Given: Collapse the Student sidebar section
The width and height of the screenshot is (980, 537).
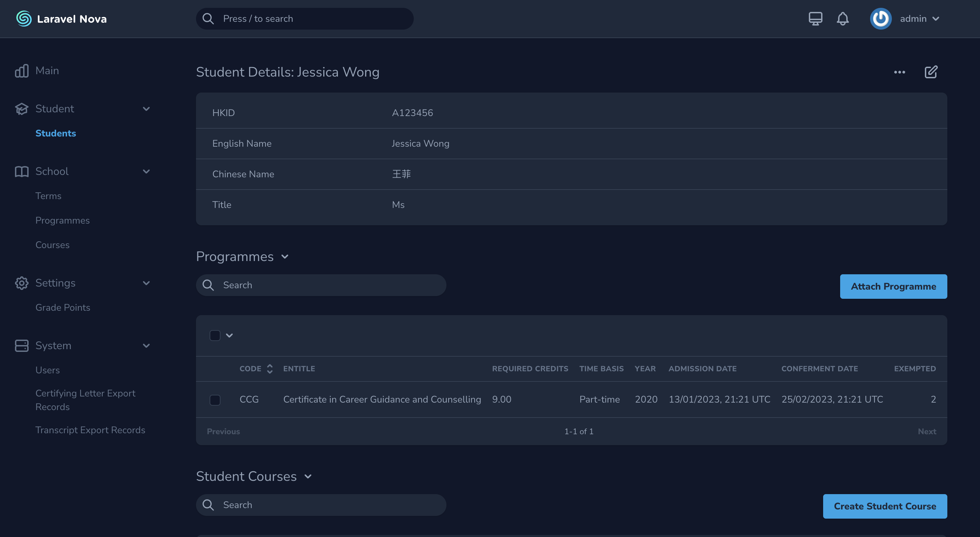Looking at the screenshot, I should [x=146, y=109].
